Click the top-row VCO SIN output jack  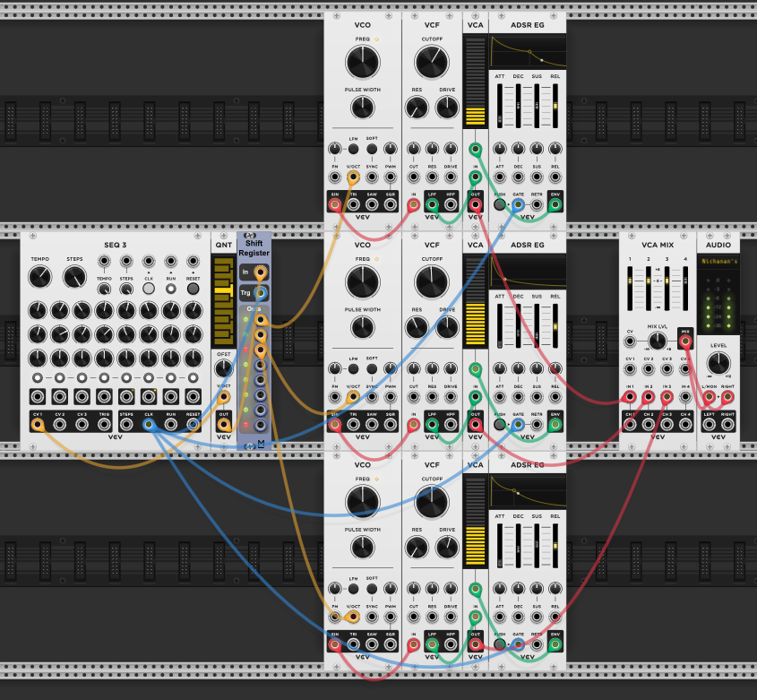pos(334,205)
